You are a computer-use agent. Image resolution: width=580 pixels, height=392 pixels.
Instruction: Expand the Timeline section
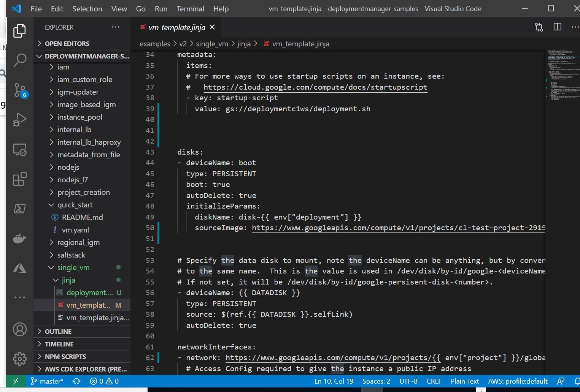tap(82, 344)
